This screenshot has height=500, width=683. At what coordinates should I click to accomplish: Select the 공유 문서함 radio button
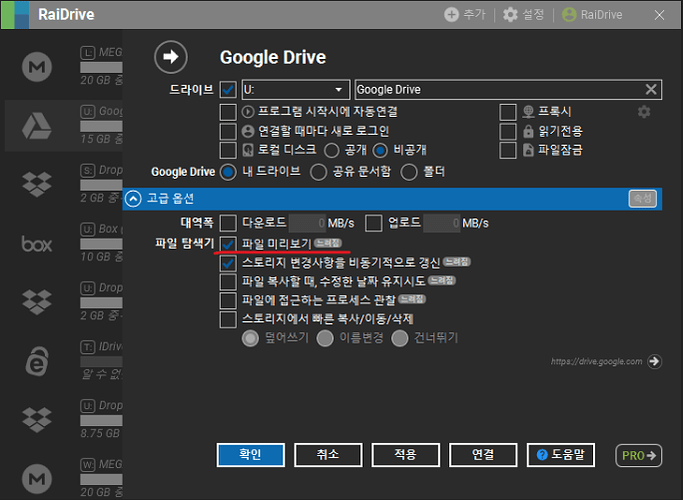318,172
